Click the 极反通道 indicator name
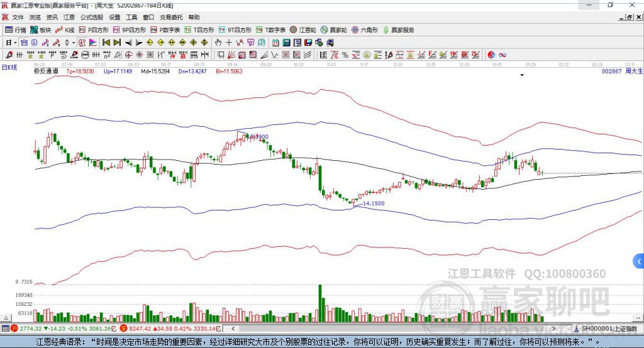The image size is (644, 348). click(46, 71)
